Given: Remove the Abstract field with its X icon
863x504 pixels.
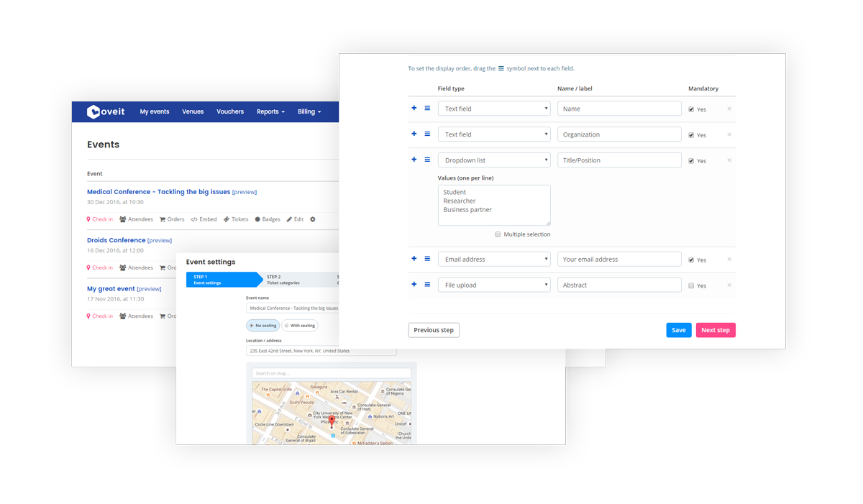Looking at the screenshot, I should click(x=729, y=285).
